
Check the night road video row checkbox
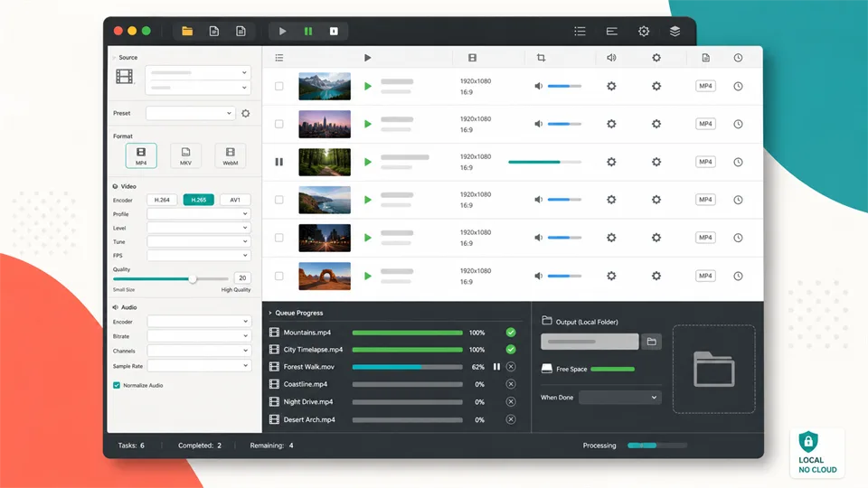point(279,238)
